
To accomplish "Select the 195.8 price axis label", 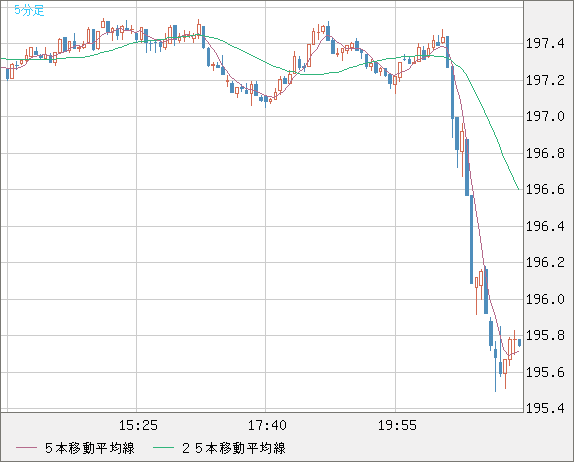I will (545, 335).
